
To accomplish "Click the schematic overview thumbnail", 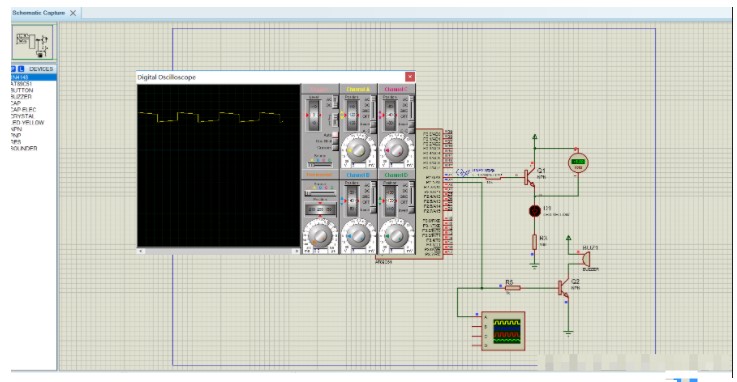I will [x=33, y=42].
